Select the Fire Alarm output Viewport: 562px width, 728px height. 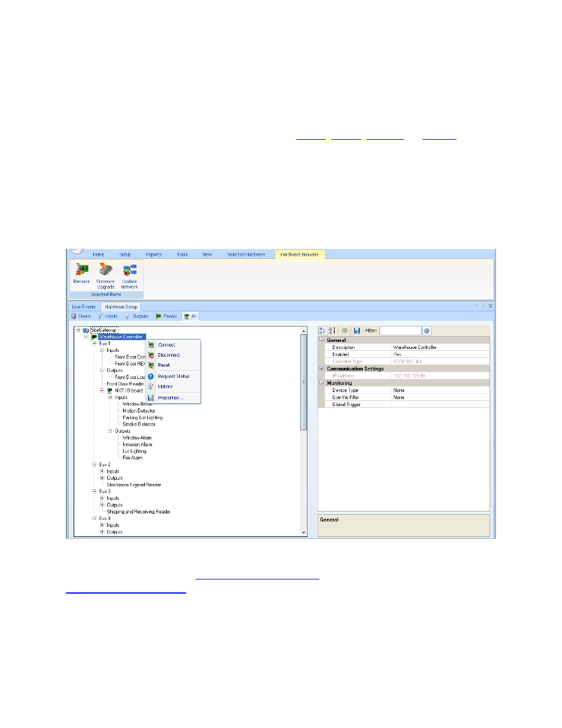pos(133,458)
